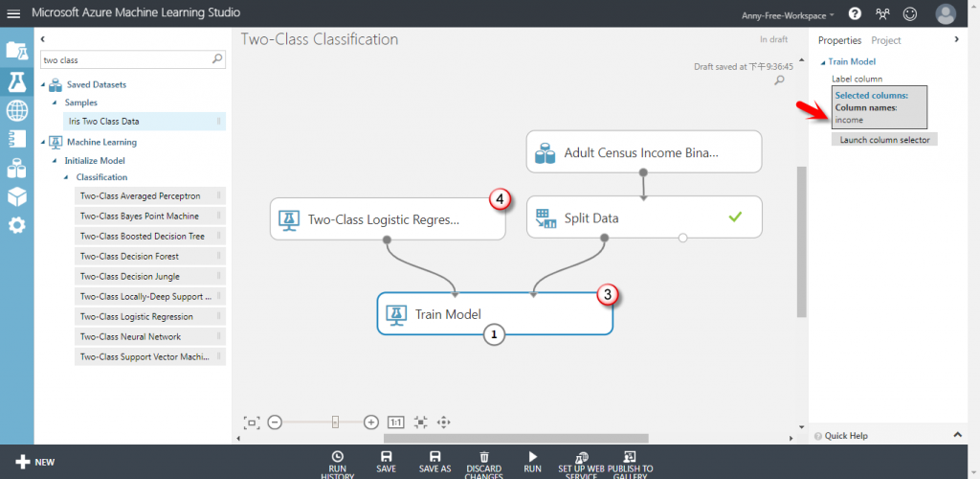Click Save in bottom bar
This screenshot has height=479, width=980.
point(387,462)
